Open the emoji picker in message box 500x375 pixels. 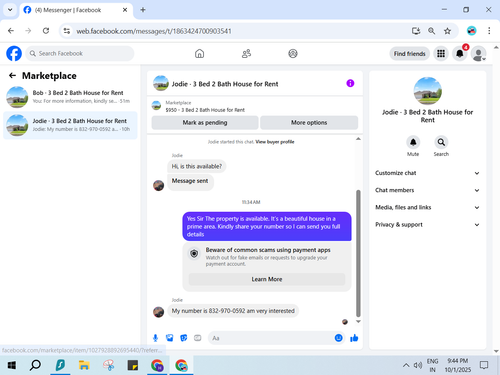coord(338,338)
